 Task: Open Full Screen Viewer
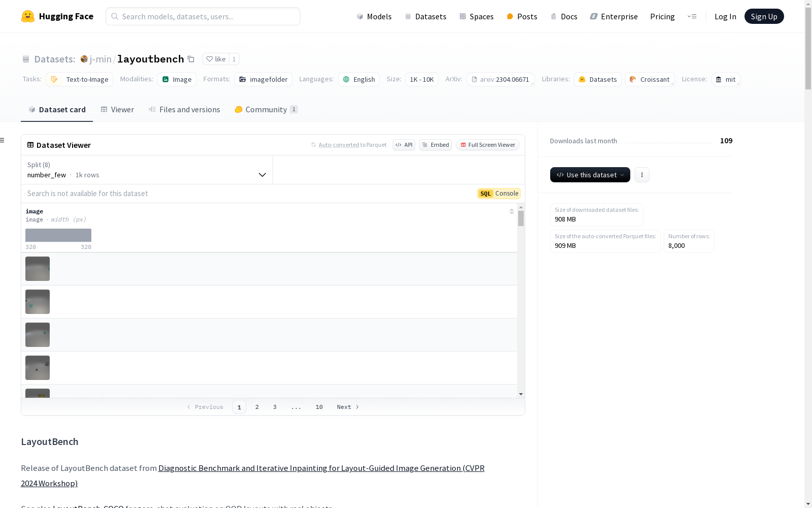click(x=488, y=145)
